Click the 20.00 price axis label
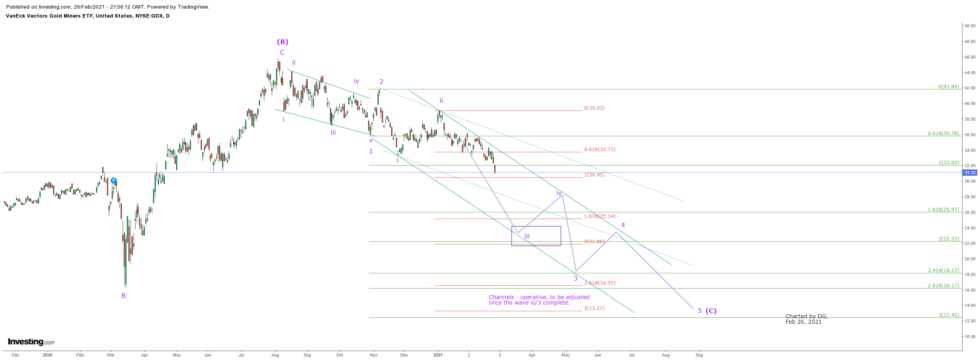Viewport: 980px width, 360px height. point(970,259)
